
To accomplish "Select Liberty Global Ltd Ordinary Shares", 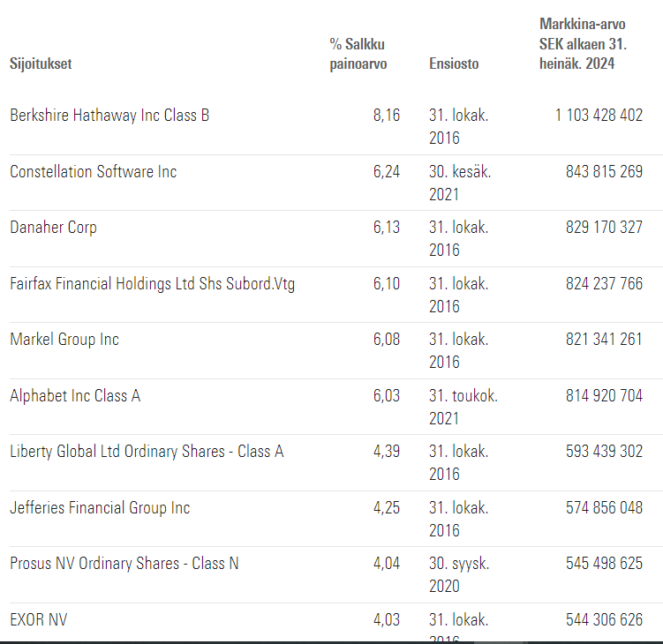I will (147, 452).
